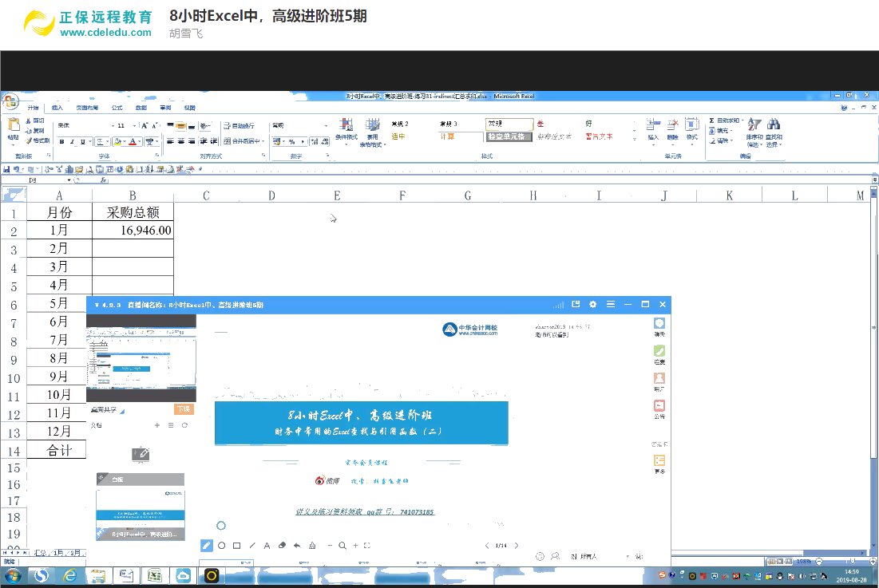
Task: Click the Undo arrow in whiteboard toolbar
Action: point(297,546)
